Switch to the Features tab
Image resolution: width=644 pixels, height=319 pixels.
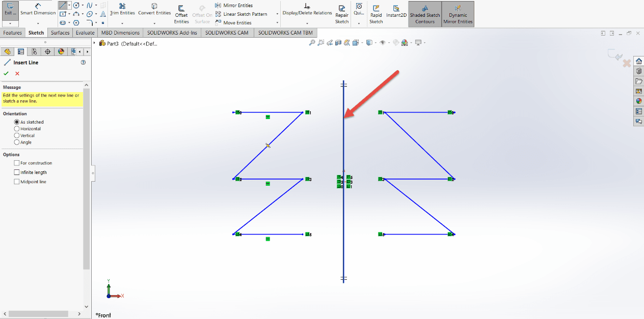(13, 33)
